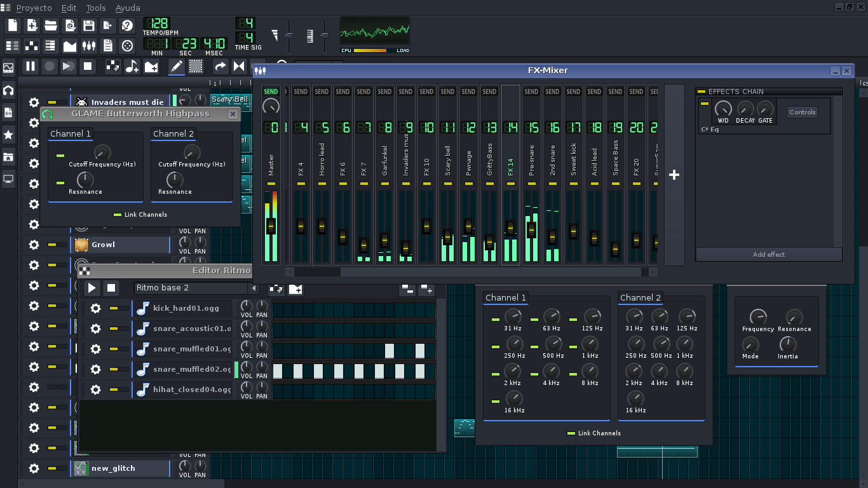Open the Tools menu
This screenshot has width=868, height=488.
[x=95, y=8]
